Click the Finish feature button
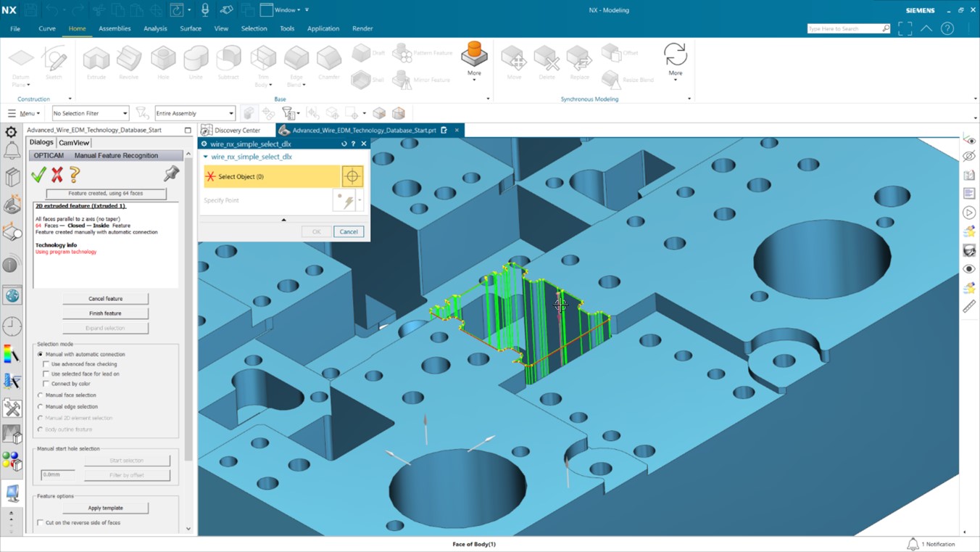 [105, 313]
